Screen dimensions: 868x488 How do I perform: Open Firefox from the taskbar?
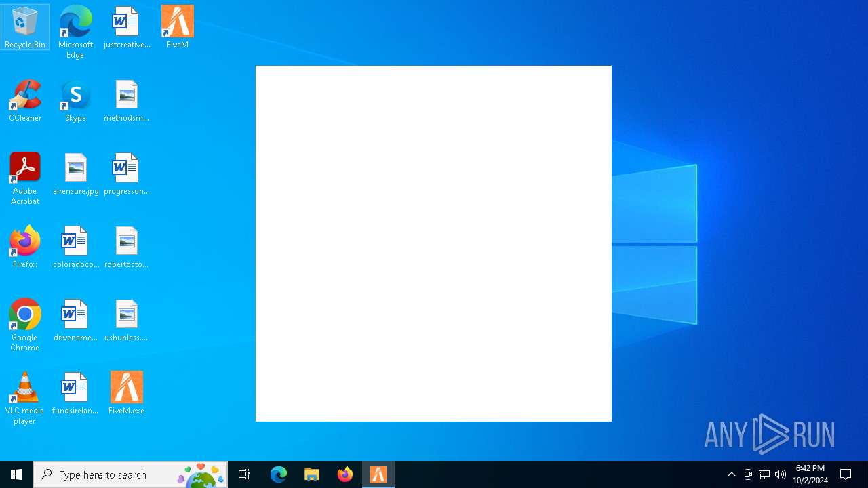[x=345, y=474]
